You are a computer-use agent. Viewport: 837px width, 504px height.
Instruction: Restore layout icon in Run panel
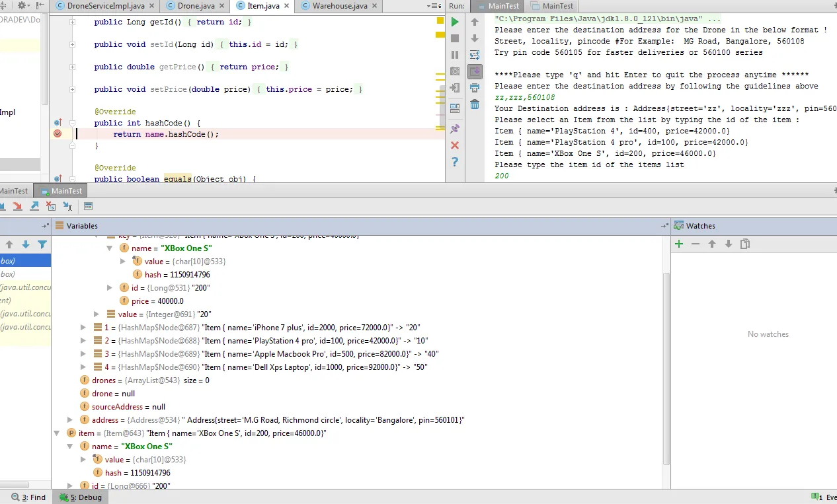[455, 108]
